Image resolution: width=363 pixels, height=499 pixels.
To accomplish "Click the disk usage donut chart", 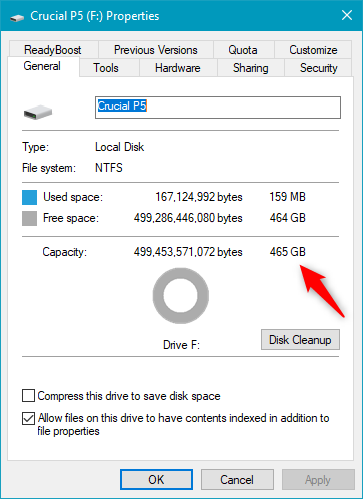I will 181,296.
